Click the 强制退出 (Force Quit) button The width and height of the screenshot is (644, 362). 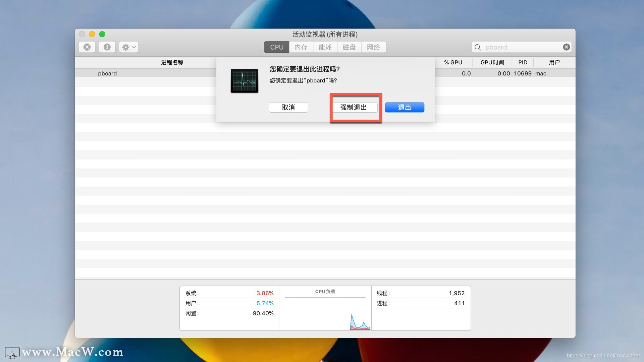[x=354, y=107]
